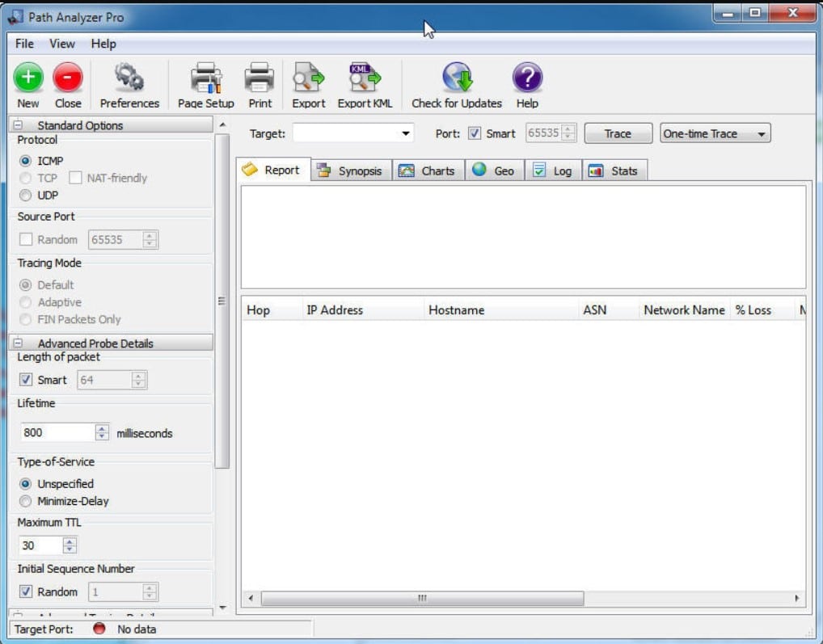The width and height of the screenshot is (823, 644).
Task: Click the purple Help question icon
Action: [x=527, y=77]
